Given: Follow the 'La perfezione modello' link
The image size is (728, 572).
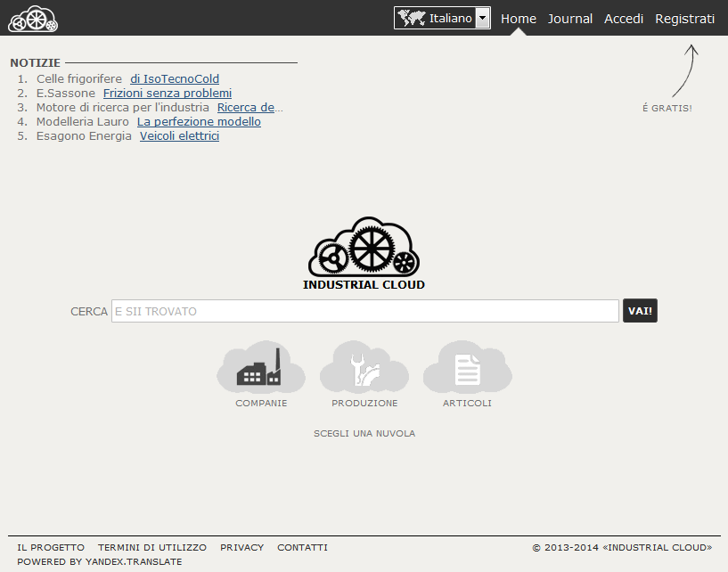Looking at the screenshot, I should point(199,121).
